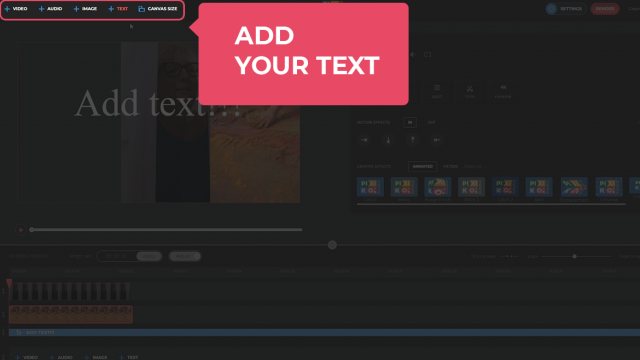Click the 'Add text!!!' overlay on preview
The height and width of the screenshot is (360, 640).
(x=157, y=103)
